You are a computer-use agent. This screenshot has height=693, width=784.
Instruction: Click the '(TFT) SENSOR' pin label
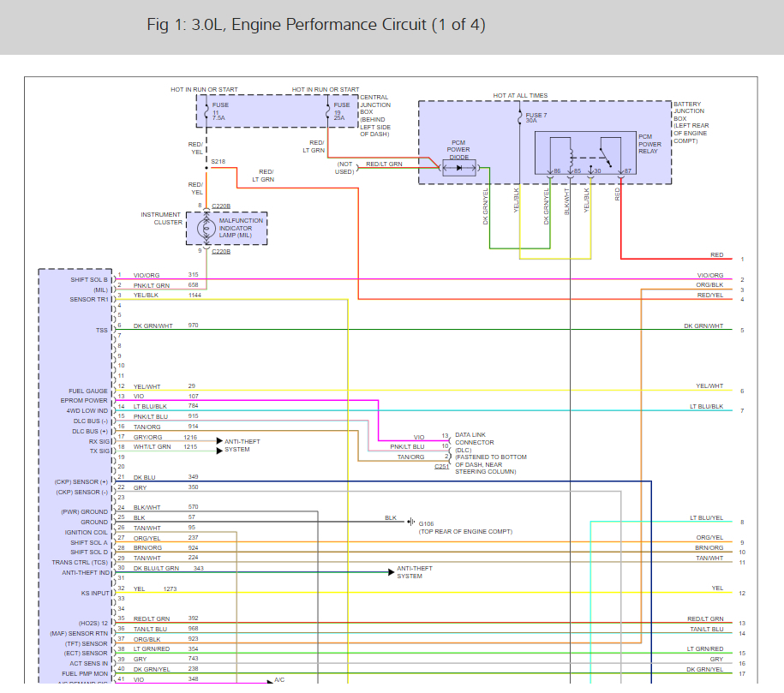click(86, 644)
